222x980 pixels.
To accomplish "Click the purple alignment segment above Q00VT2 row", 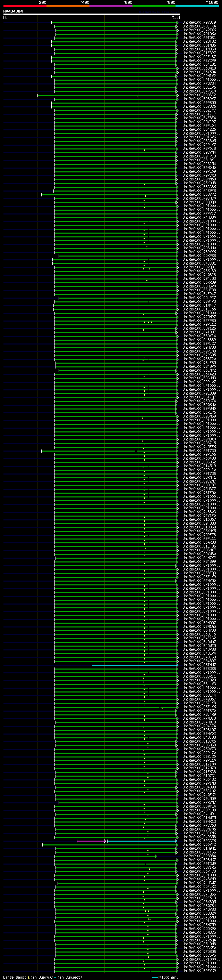I will (x=91, y=841).
